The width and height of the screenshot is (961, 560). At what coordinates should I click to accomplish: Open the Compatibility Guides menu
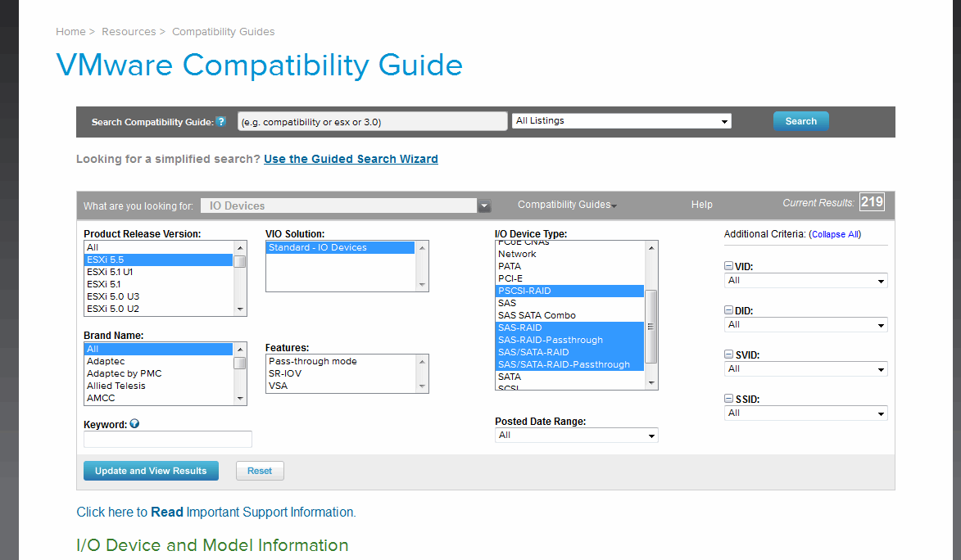(x=567, y=205)
